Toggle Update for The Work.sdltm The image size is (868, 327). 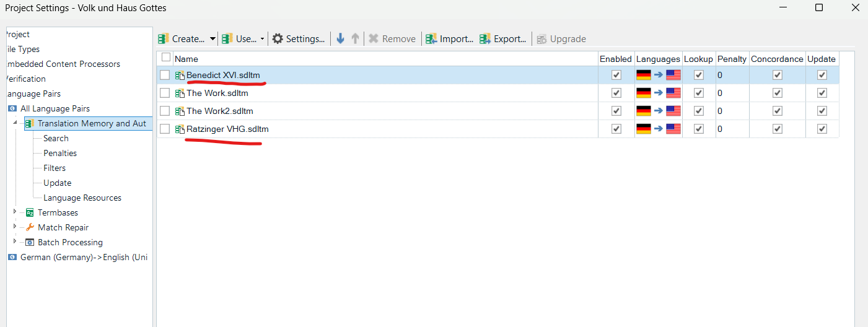[822, 93]
